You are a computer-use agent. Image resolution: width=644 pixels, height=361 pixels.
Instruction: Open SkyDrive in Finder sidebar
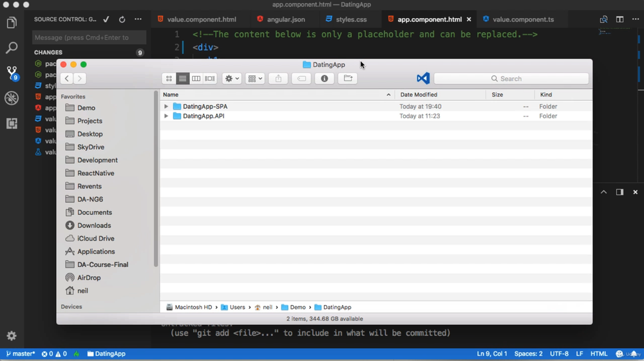[x=91, y=147]
